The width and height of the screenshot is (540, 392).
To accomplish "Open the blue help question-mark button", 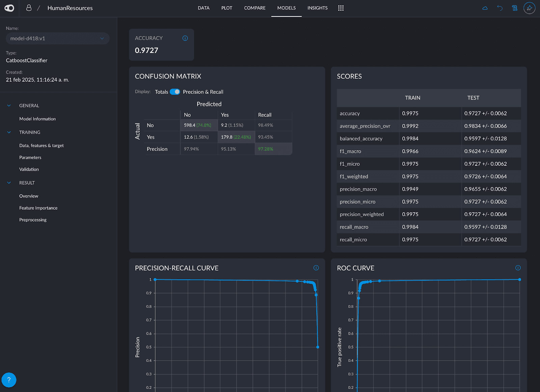I will [x=9, y=380].
